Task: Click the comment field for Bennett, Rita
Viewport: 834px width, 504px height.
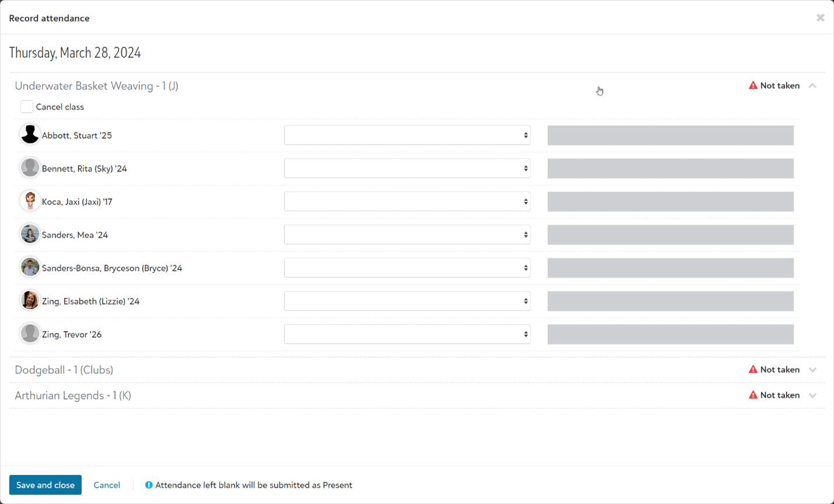Action: click(x=670, y=169)
